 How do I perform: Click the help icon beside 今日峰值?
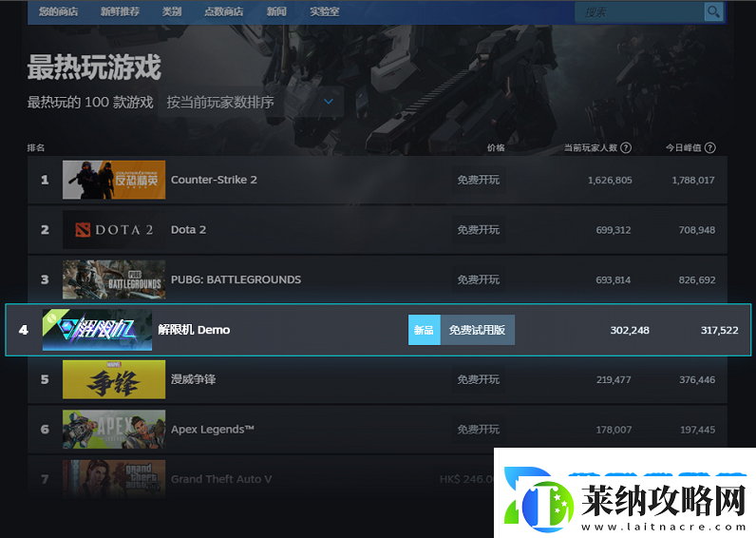click(709, 147)
